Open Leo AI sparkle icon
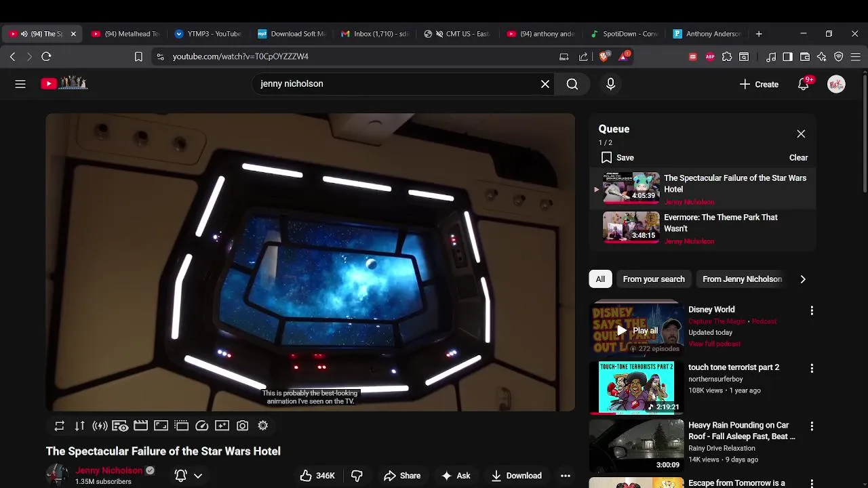 click(822, 57)
